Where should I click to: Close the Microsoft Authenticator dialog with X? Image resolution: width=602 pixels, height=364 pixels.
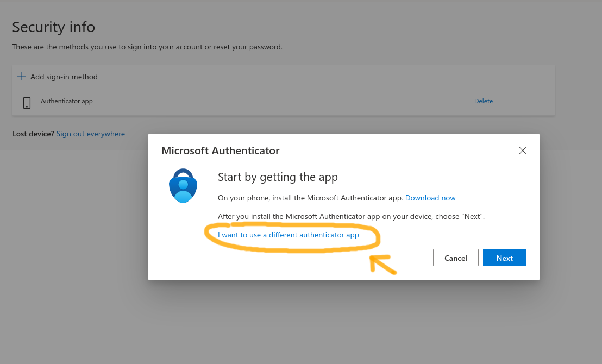click(x=522, y=150)
